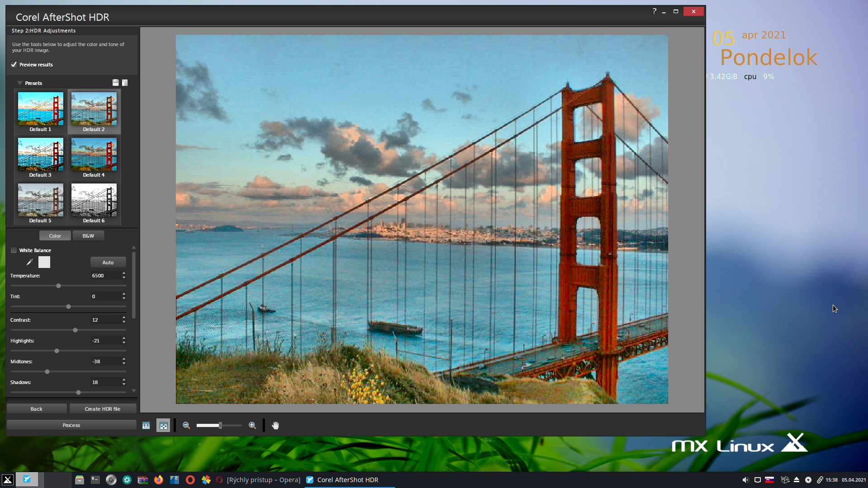Click the zoom in magnifier icon

click(x=252, y=425)
